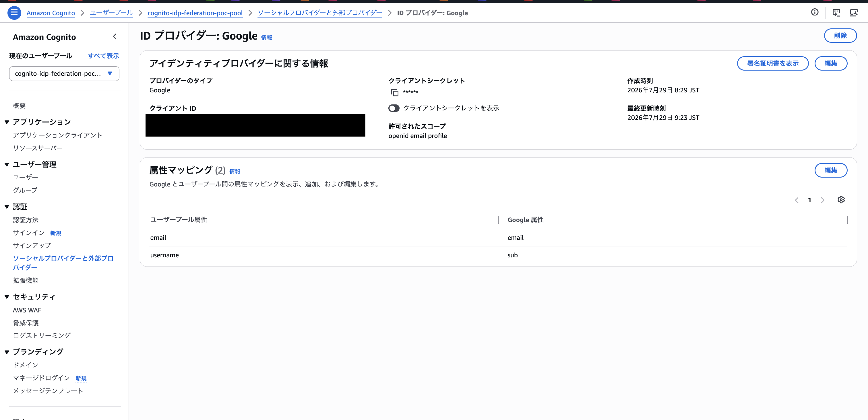Click すべて表示 link for user pools

coord(103,56)
